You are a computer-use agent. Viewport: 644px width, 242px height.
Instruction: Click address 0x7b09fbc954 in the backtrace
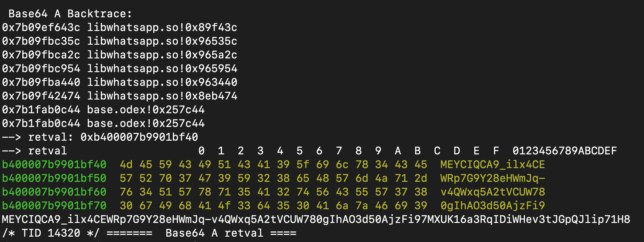click(41, 69)
